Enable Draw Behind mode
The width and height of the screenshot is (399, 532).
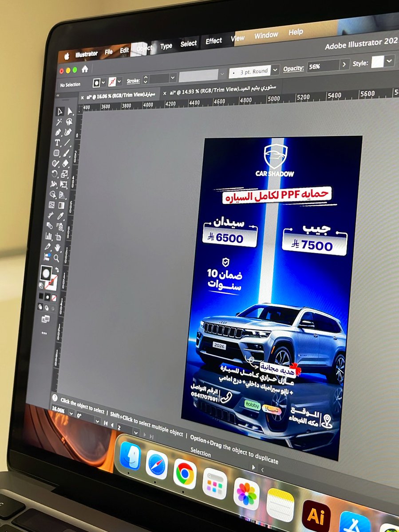pos(46,307)
